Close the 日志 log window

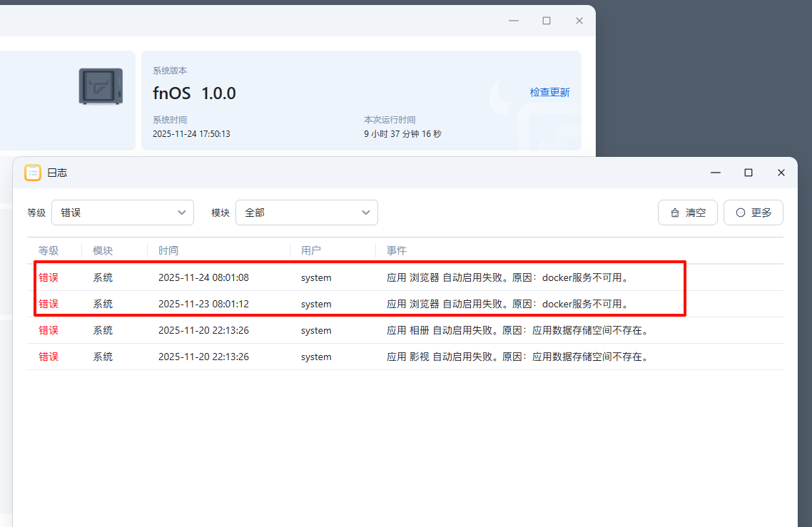click(781, 173)
